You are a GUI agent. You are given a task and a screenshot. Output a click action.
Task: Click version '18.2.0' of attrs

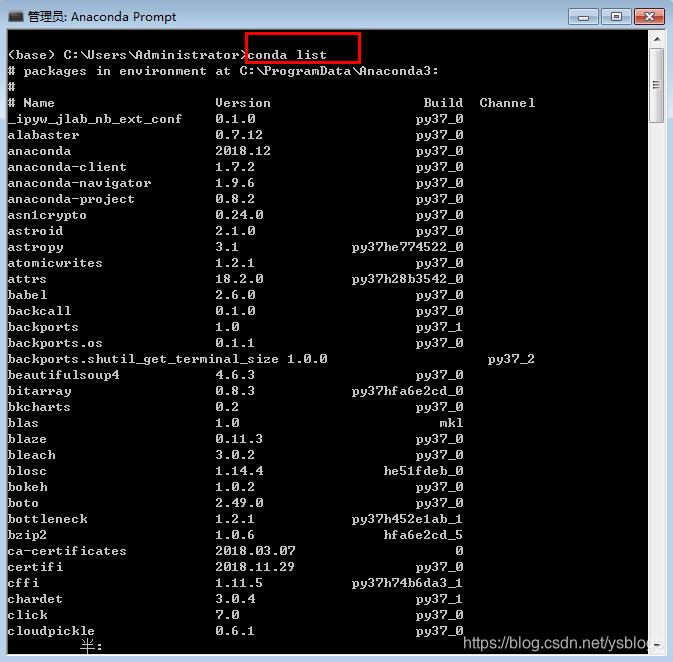[239, 279]
